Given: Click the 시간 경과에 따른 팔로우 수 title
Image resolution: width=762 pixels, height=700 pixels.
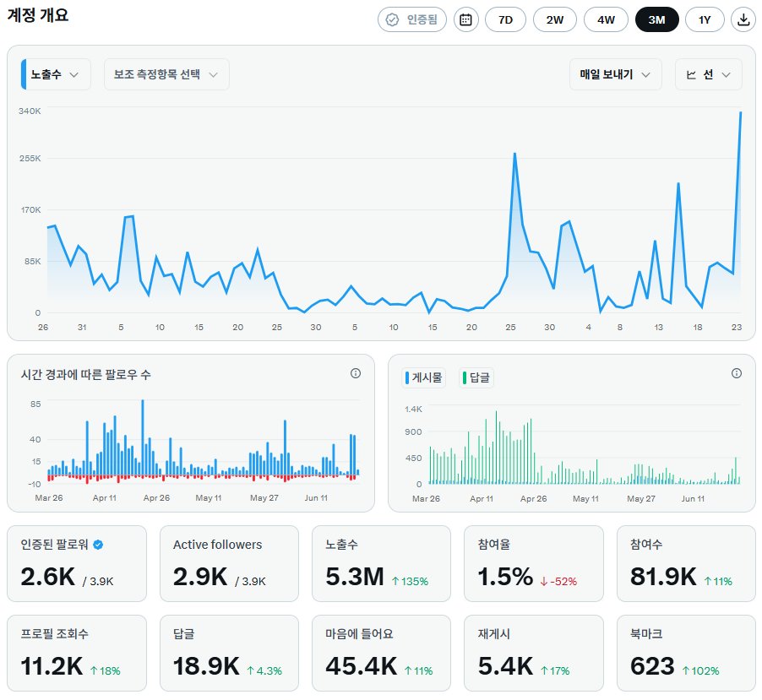Looking at the screenshot, I should [x=85, y=375].
